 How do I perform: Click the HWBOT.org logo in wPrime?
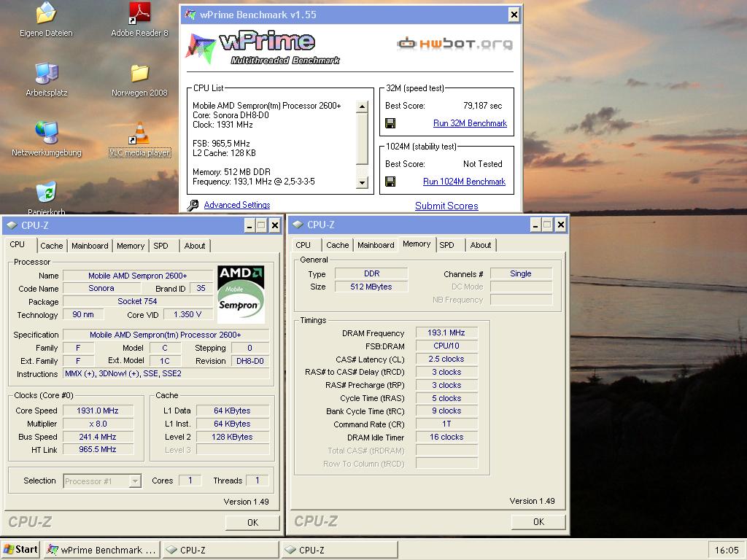click(455, 44)
